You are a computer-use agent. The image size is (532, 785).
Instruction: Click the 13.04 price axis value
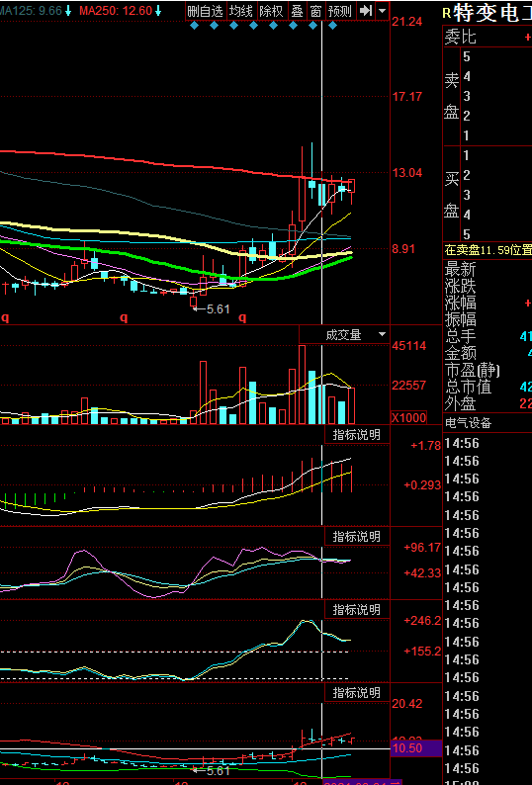(407, 173)
